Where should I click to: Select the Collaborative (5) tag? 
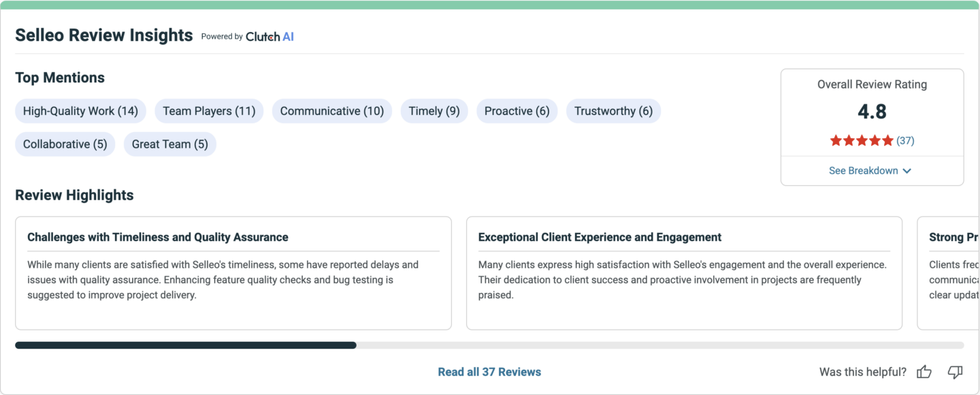pos(65,144)
